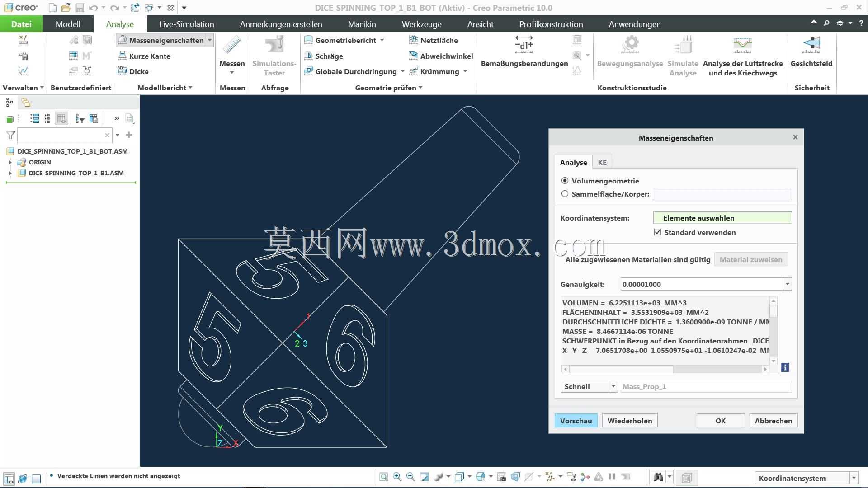Toggle the Pause simulation icon in graphics toolbar
868x488 pixels.
point(612,477)
